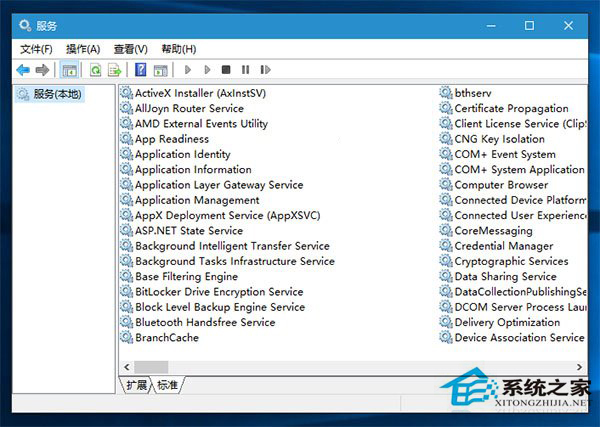The height and width of the screenshot is (427, 600).
Task: Click the horizontal scrollbar left arrow
Action: coord(127,367)
